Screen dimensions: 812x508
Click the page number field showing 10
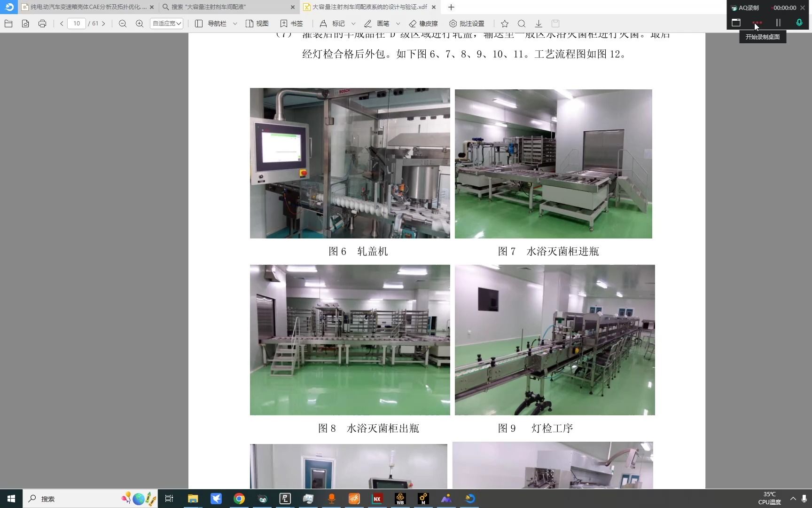[77, 24]
